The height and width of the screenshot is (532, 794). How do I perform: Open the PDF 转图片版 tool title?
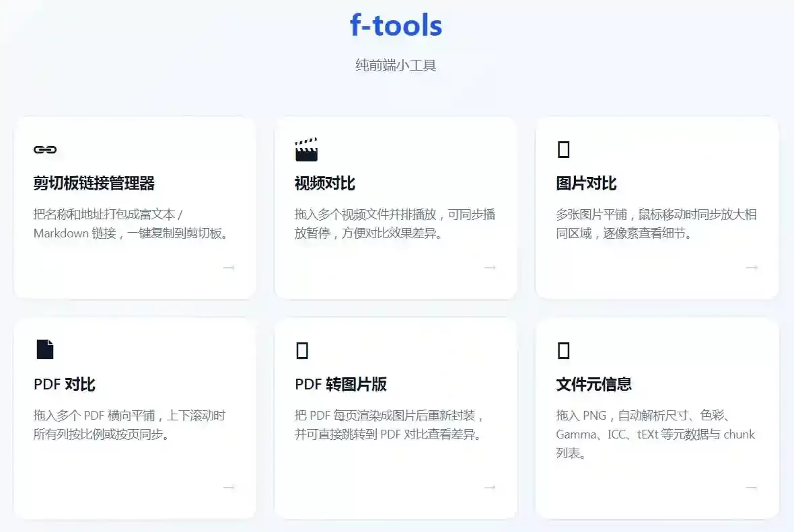click(x=340, y=384)
